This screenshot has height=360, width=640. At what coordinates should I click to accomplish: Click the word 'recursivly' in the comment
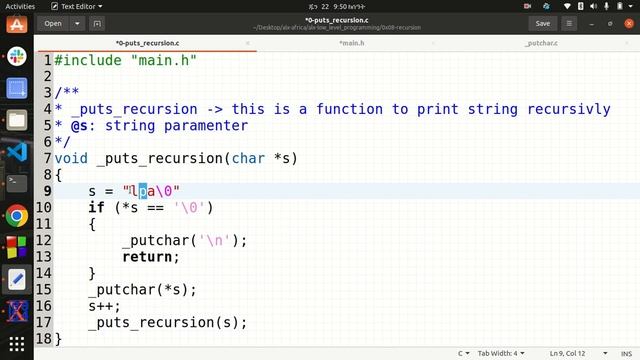(x=569, y=109)
